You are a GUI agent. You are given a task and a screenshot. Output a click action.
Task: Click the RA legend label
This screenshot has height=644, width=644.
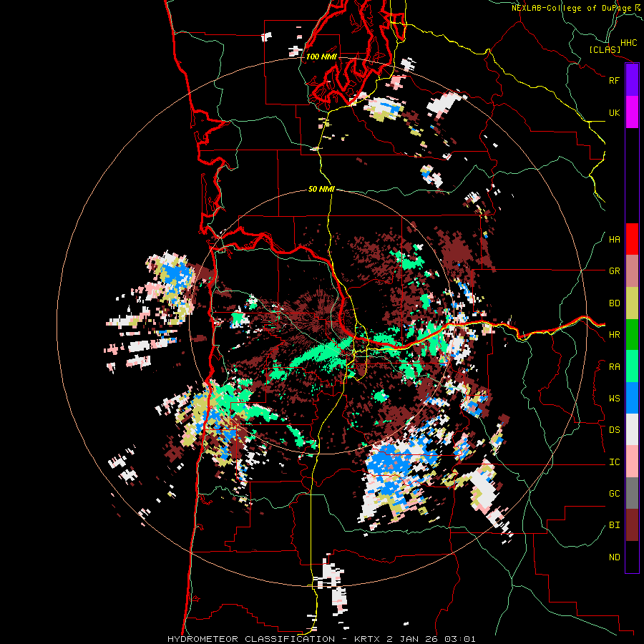click(614, 366)
